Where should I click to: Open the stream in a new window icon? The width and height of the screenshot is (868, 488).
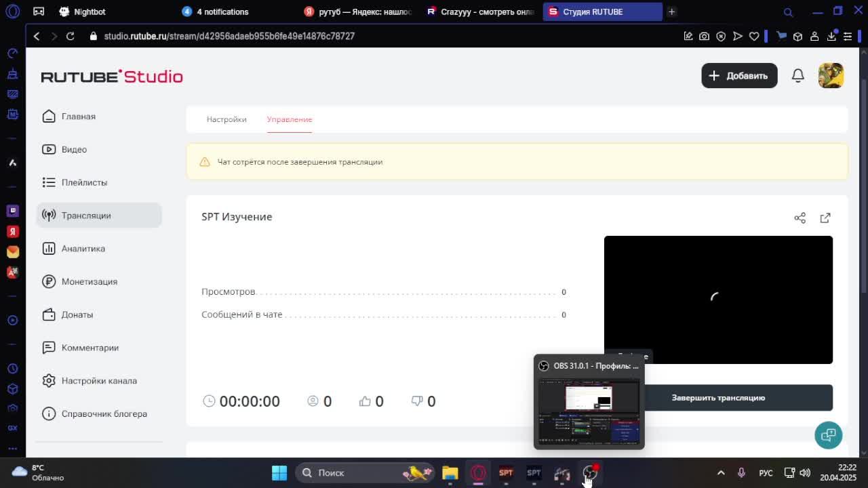825,218
